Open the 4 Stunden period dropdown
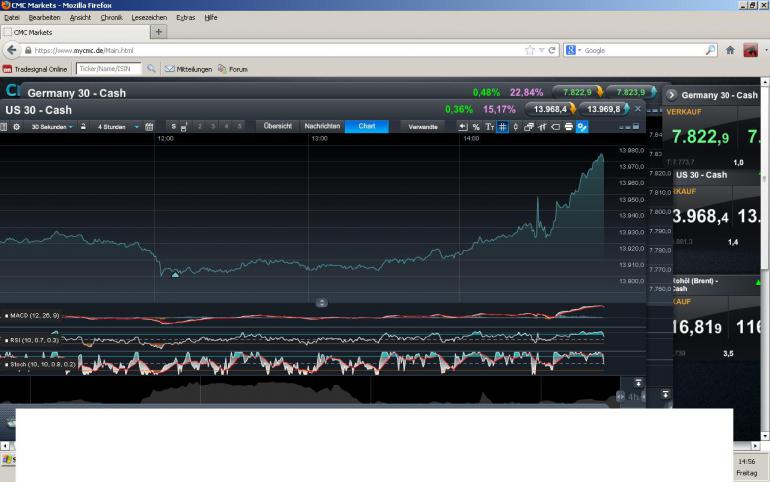 point(117,127)
